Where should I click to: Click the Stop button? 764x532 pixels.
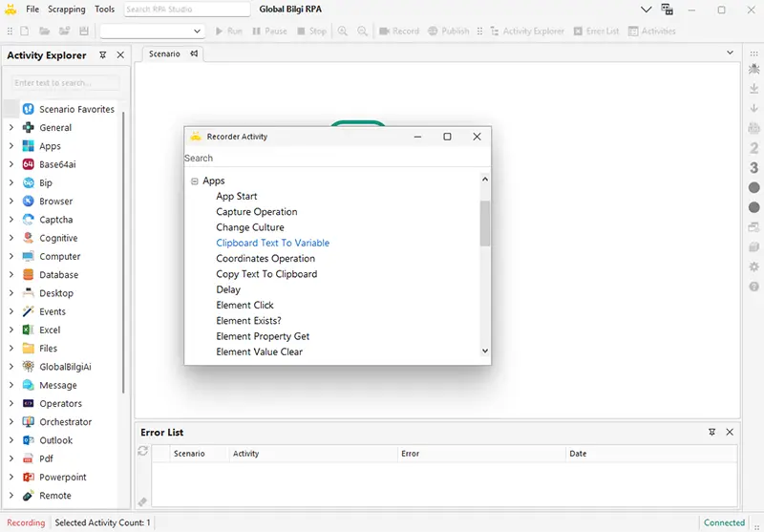point(312,32)
